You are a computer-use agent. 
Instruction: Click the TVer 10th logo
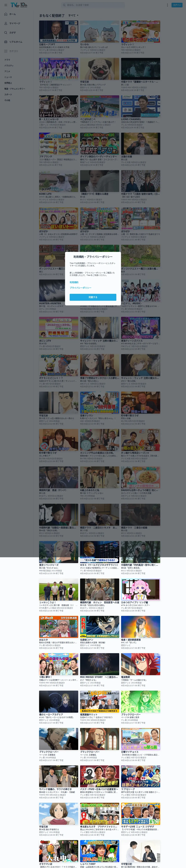[x=19, y=5]
